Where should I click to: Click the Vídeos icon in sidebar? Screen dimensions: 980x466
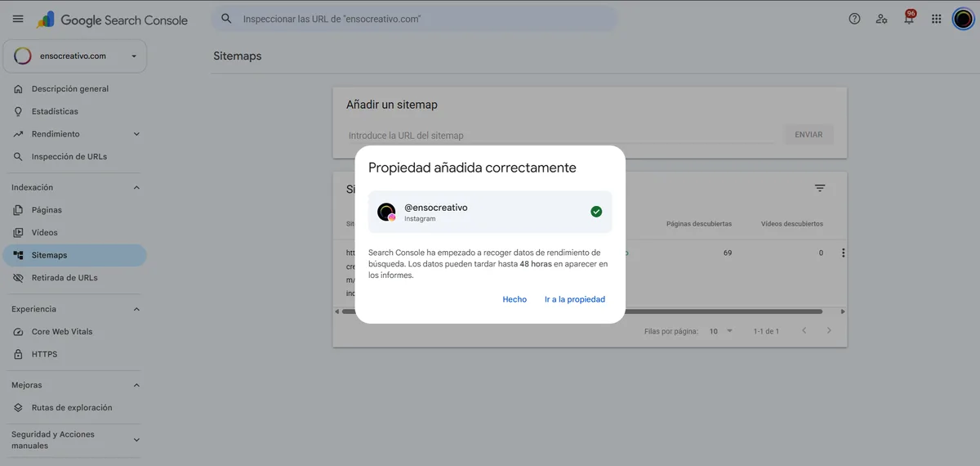(18, 232)
